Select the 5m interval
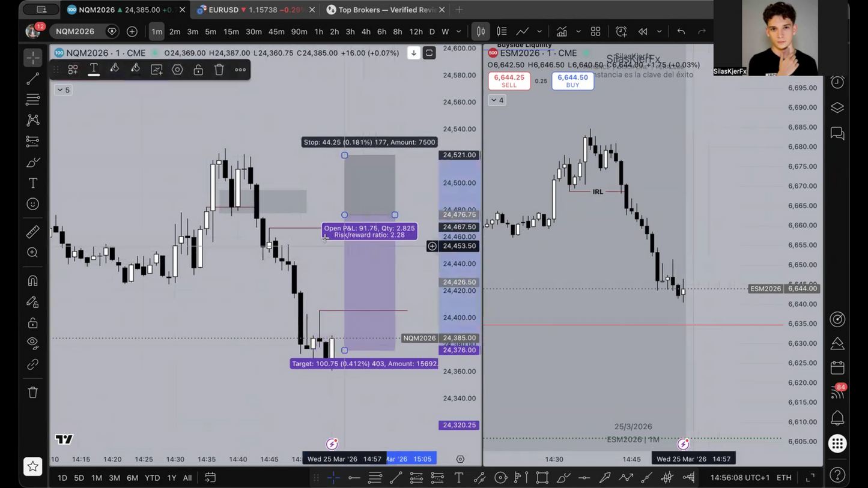 click(210, 31)
